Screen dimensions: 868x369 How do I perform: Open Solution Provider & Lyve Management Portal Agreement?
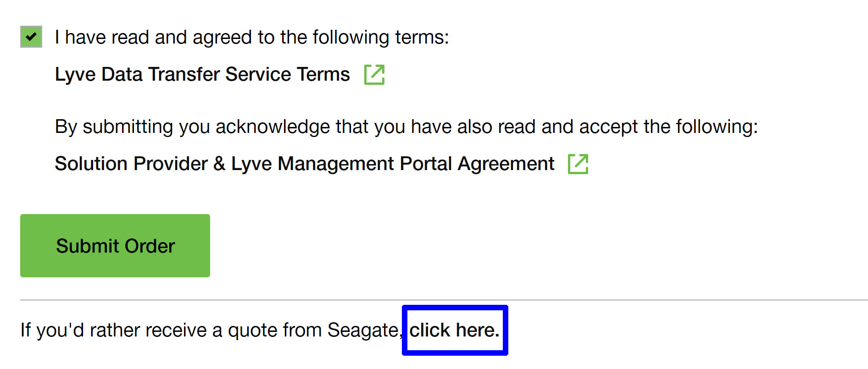click(305, 164)
